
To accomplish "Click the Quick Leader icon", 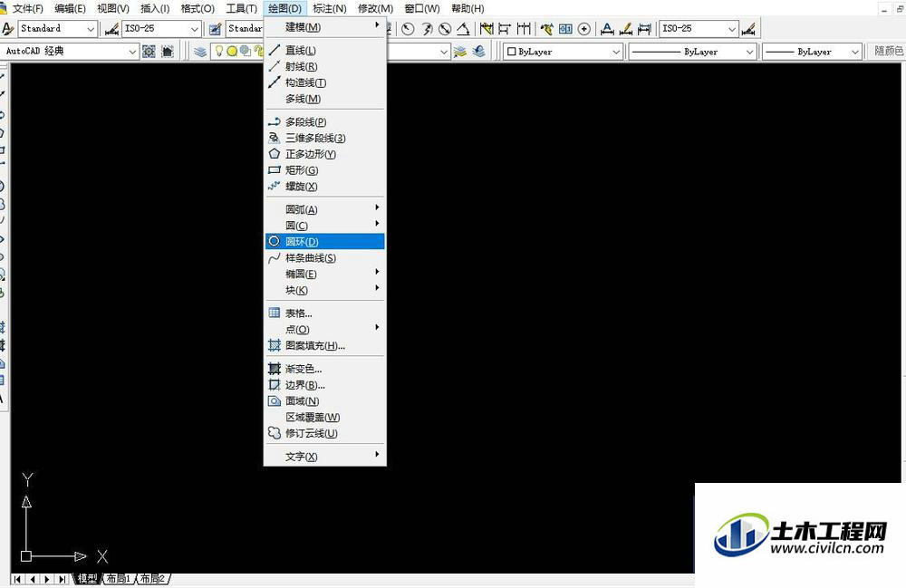I will pyautogui.click(x=546, y=29).
